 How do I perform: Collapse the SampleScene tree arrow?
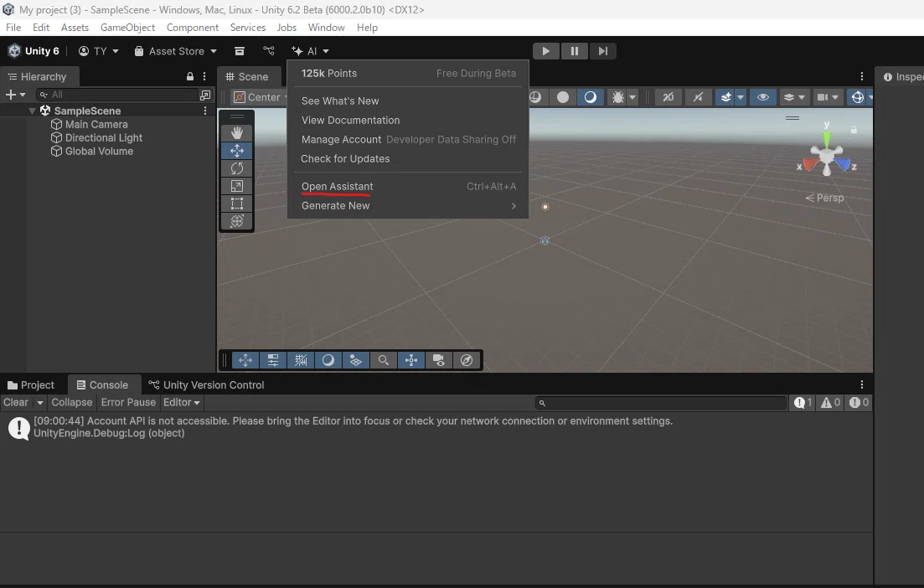(32, 111)
